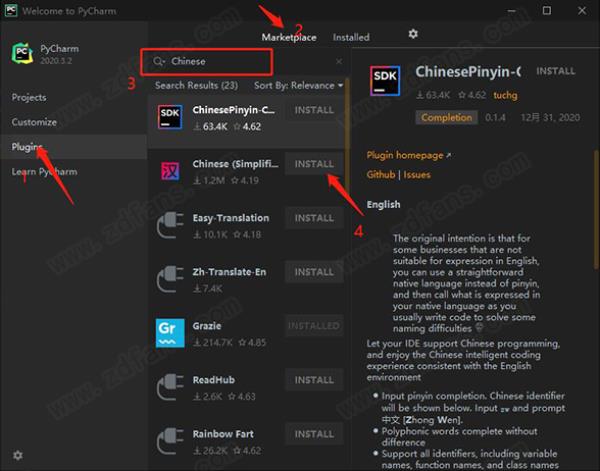Open Projects in the sidebar
600x471 pixels.
coord(29,98)
